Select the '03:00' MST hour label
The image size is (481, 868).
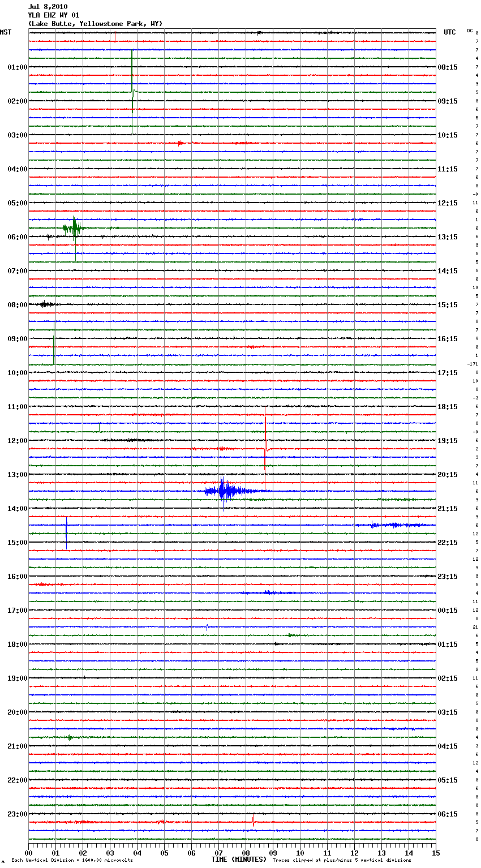17,135
